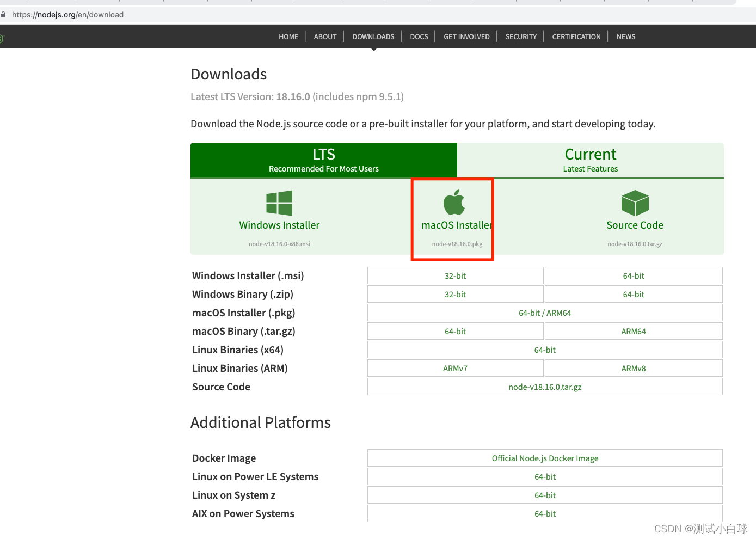This screenshot has height=539, width=756.
Task: Click the Linux on Power LE Systems label
Action: click(x=255, y=476)
